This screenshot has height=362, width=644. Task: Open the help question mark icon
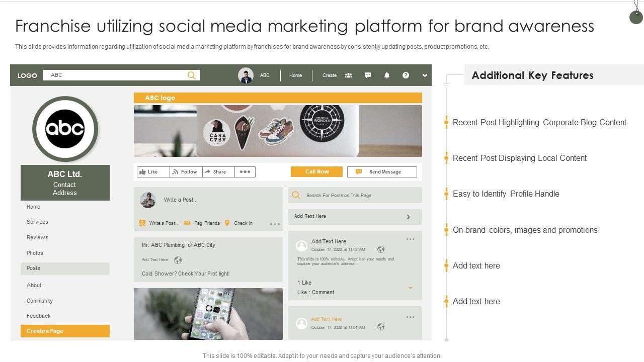point(406,75)
